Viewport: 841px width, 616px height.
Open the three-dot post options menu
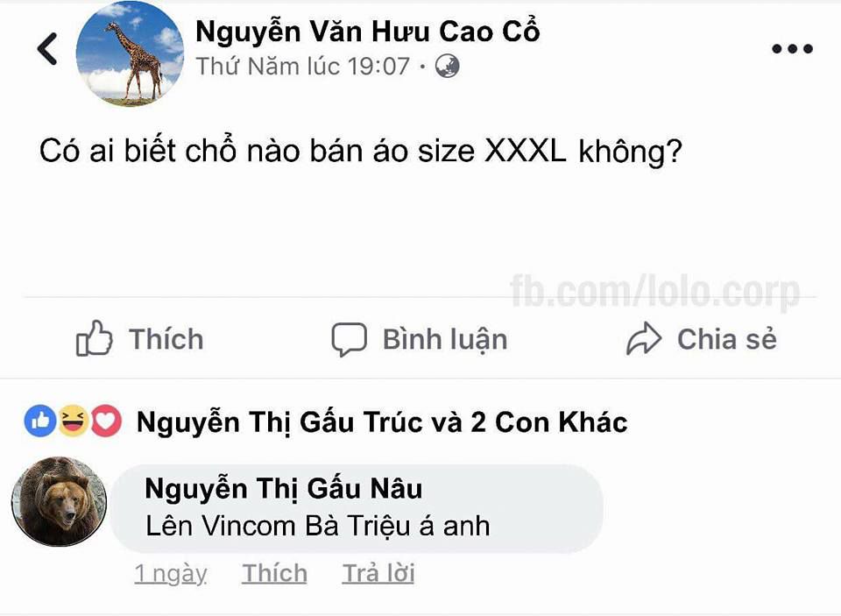(x=792, y=49)
